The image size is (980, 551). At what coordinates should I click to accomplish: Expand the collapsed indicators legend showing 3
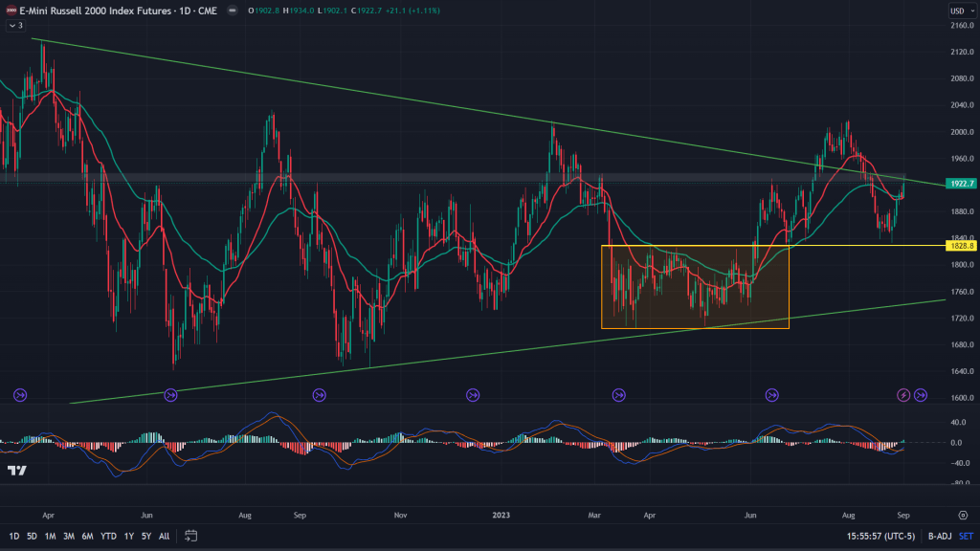coord(14,26)
